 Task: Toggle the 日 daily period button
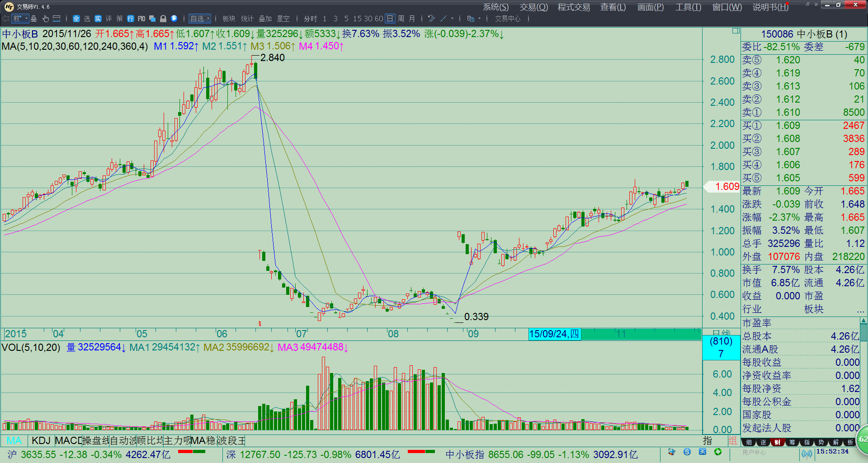pyautogui.click(x=390, y=19)
